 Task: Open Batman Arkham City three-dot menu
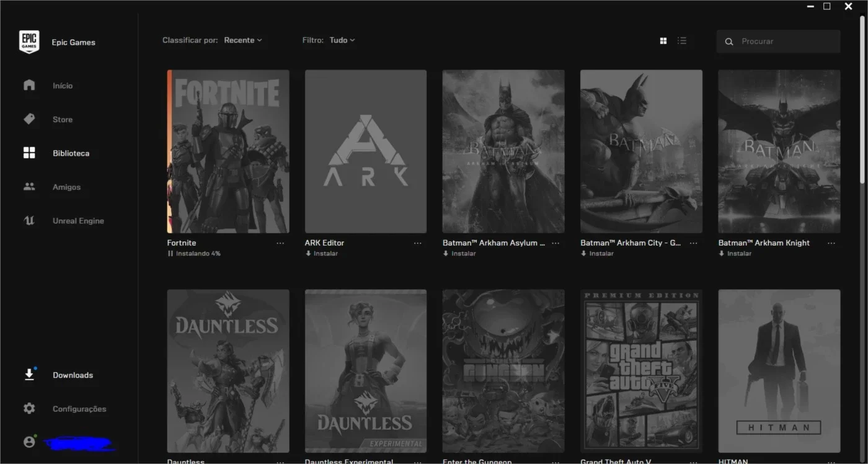[x=693, y=243]
